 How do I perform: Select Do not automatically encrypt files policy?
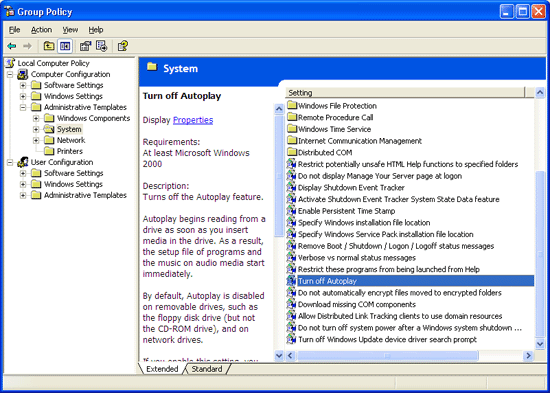pos(400,293)
